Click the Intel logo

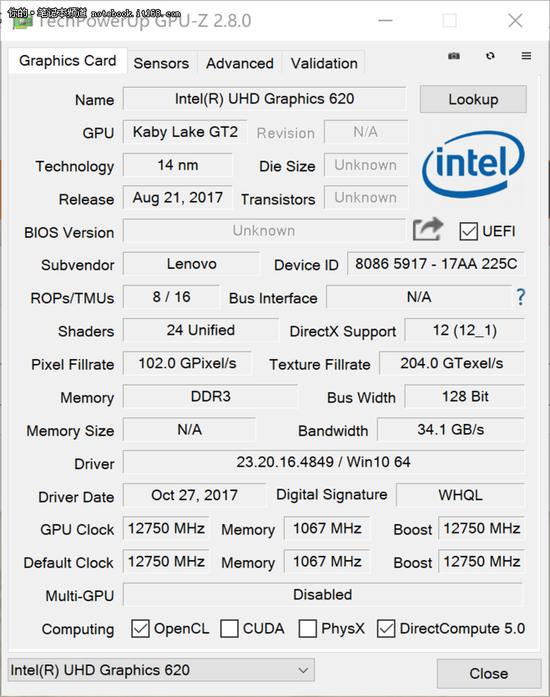click(473, 164)
